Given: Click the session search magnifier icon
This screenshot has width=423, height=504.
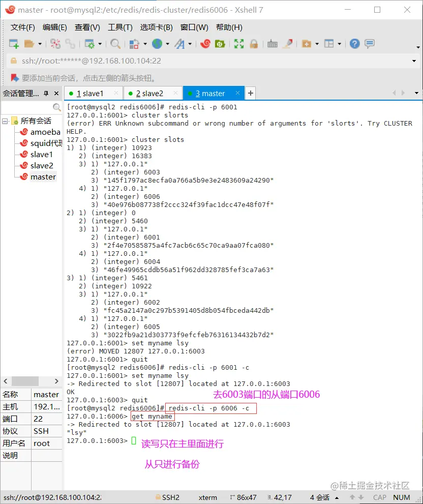Looking at the screenshot, I should tap(56, 107).
